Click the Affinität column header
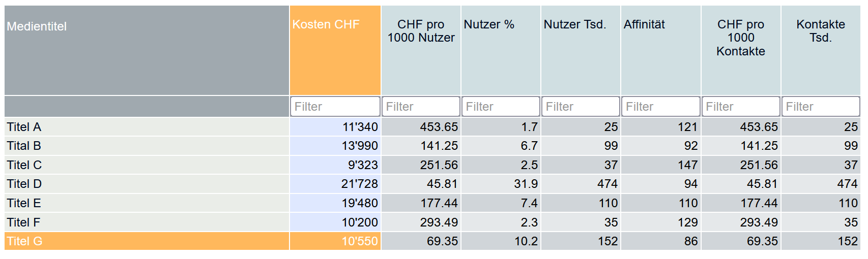The image size is (868, 259). coord(644,24)
